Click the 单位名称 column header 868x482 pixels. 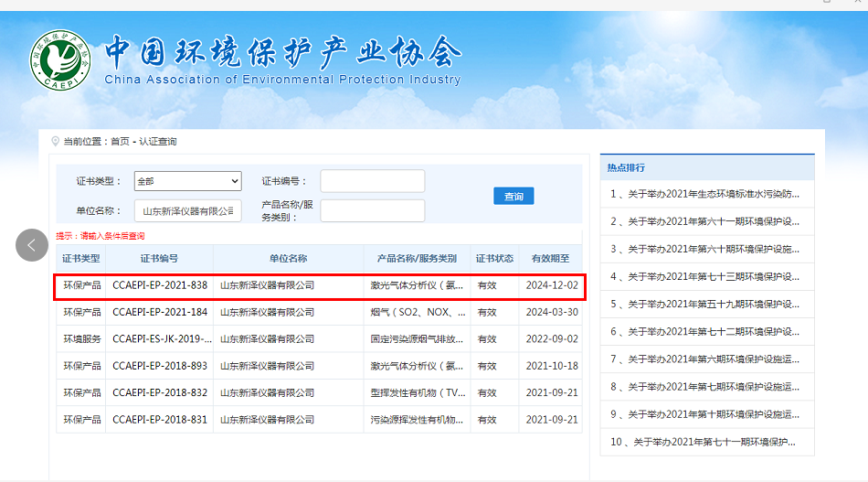(288, 259)
